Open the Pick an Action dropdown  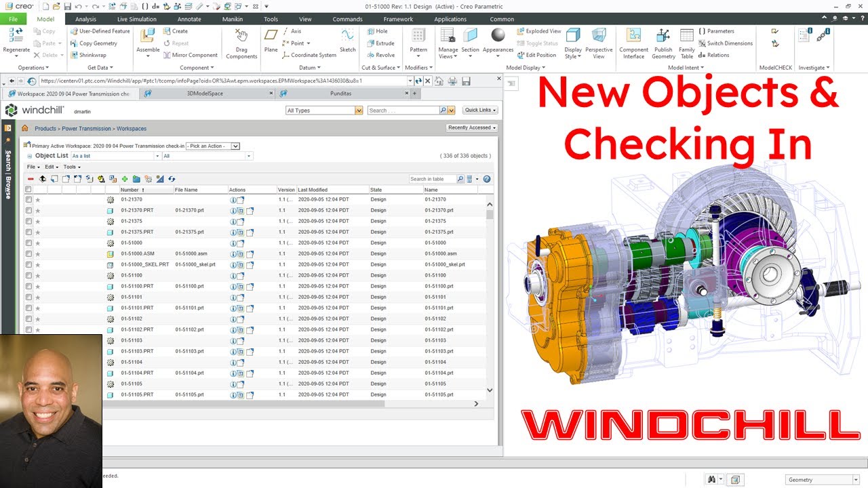[213, 146]
